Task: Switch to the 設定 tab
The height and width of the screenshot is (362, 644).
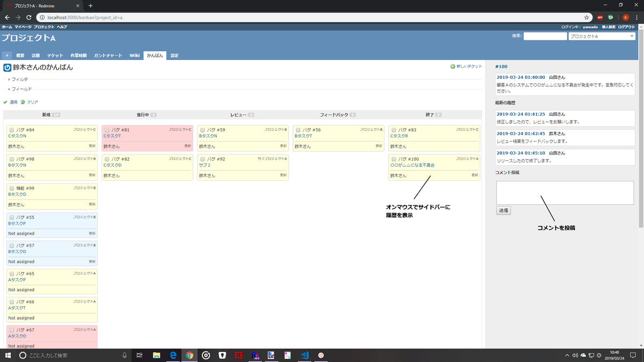Action: 174,55
